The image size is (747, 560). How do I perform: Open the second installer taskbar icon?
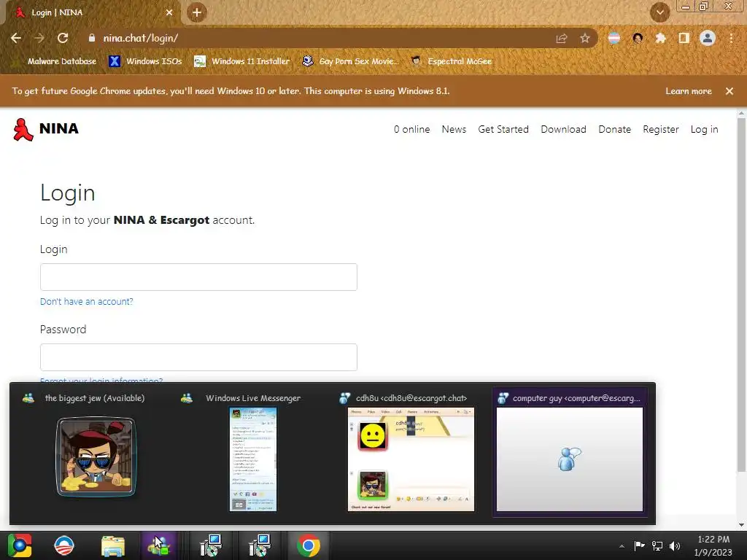click(x=259, y=545)
